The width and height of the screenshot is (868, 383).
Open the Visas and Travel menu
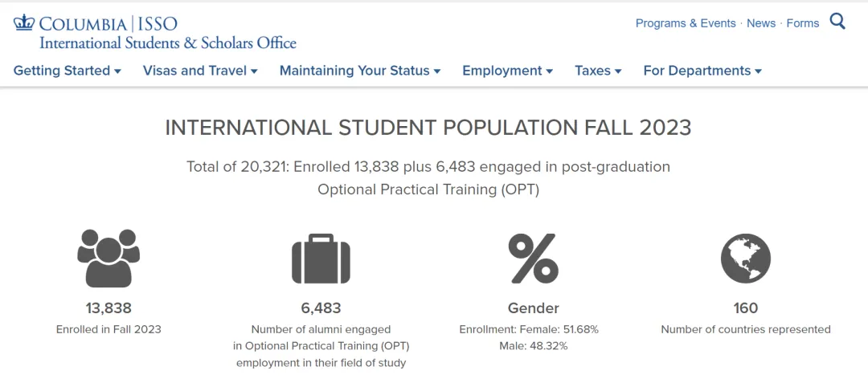(x=200, y=71)
